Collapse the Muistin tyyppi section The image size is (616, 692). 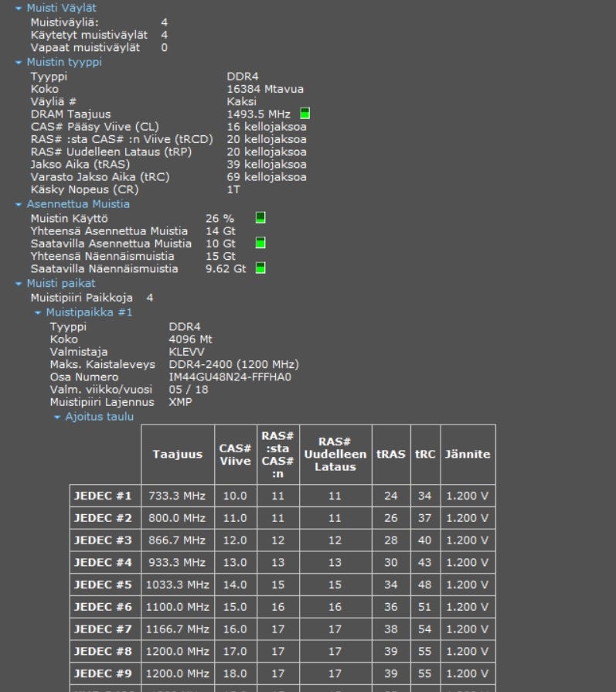19,63
